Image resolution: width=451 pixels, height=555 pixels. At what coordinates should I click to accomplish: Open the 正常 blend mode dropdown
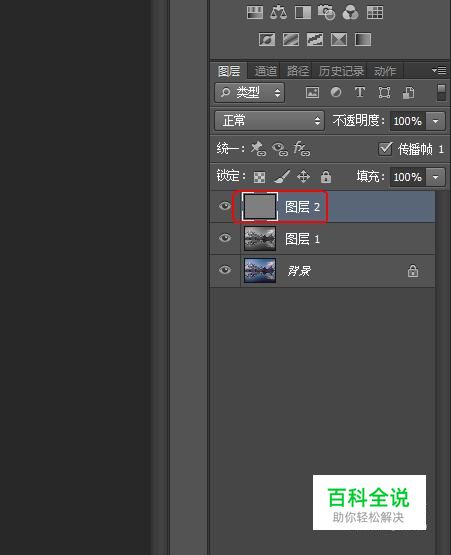(269, 121)
